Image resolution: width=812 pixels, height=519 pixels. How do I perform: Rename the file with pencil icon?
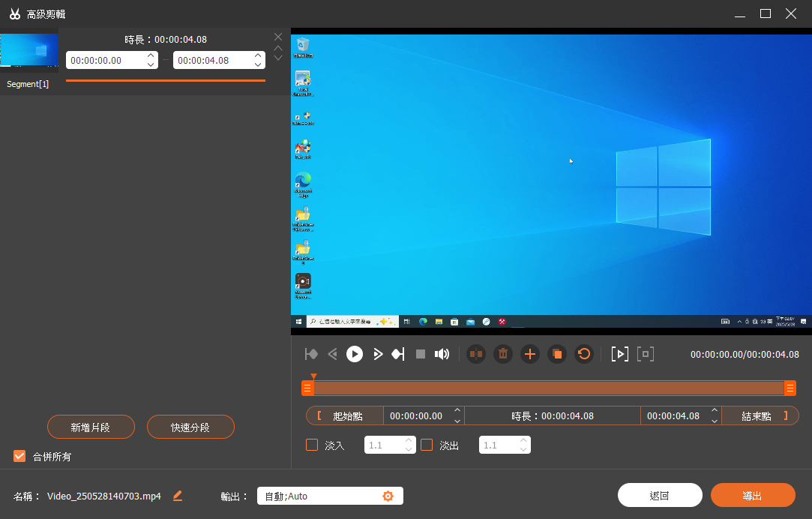(x=178, y=496)
